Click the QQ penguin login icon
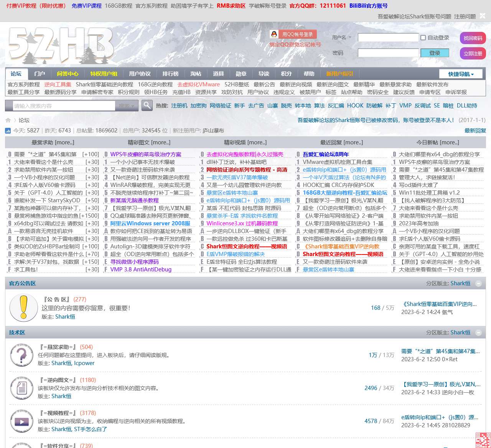Screen dimensions: 491x448 coord(274,34)
